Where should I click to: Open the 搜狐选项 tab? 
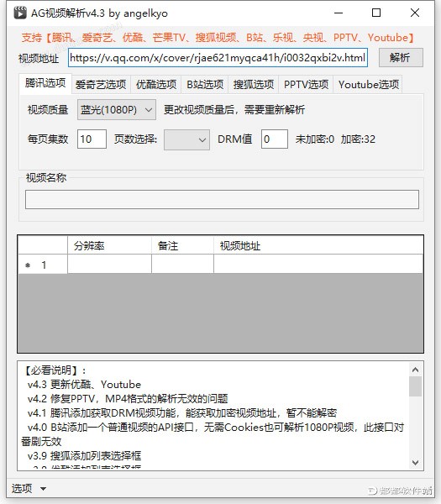tap(254, 85)
